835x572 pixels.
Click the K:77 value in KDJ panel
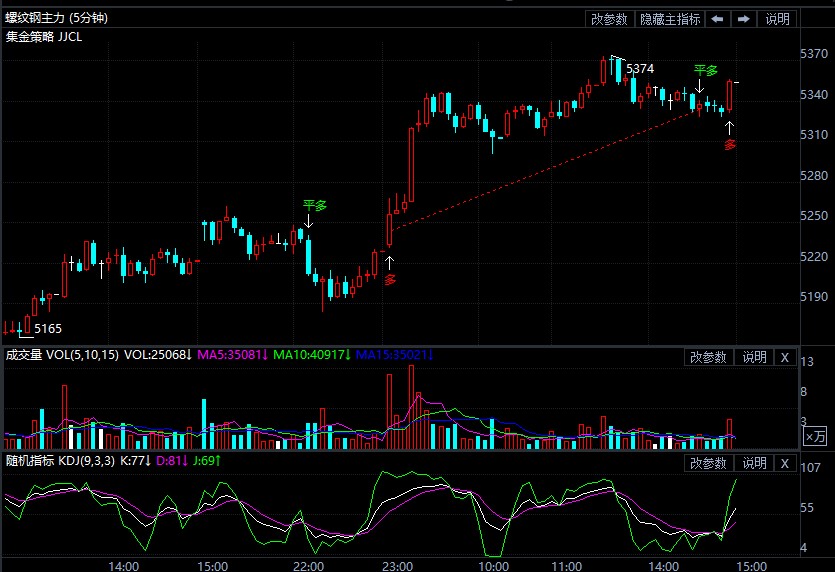click(x=136, y=461)
